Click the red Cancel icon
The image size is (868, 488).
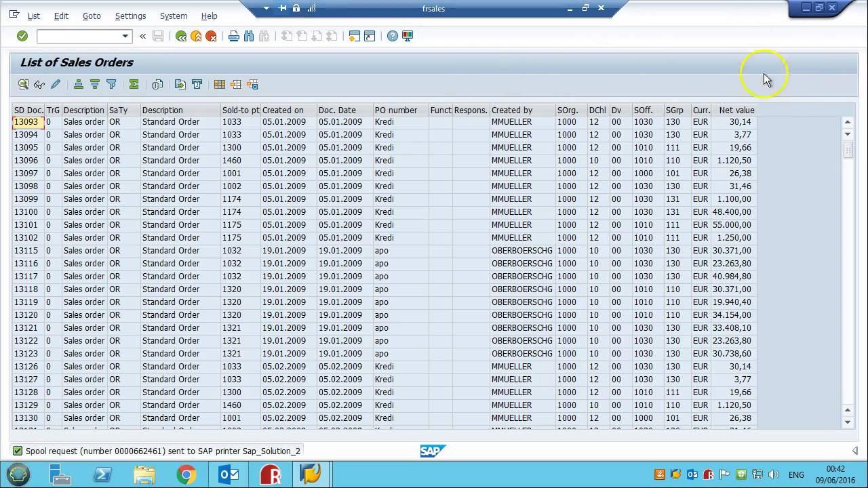[211, 36]
